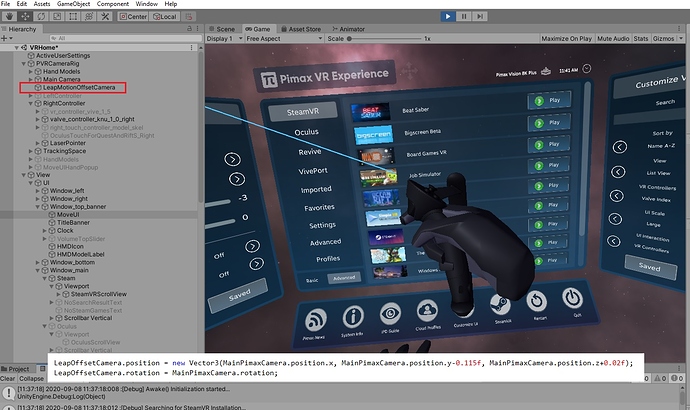
Task: Click the console message info icon for Awake()
Action: pyautogui.click(x=8, y=393)
